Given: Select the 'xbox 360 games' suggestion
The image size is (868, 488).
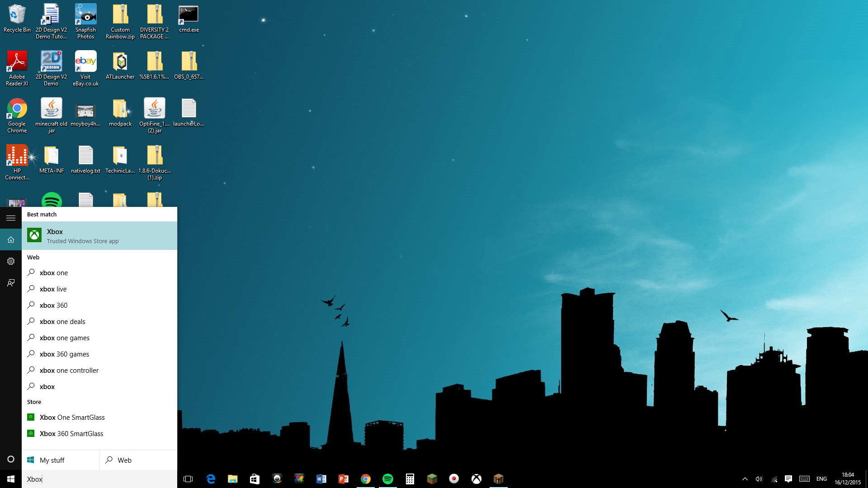Looking at the screenshot, I should (x=99, y=354).
